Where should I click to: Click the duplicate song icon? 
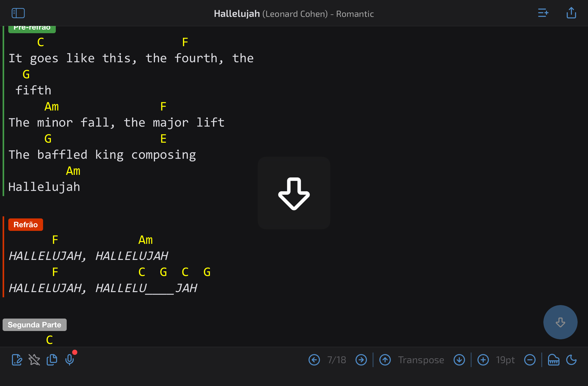coord(52,360)
